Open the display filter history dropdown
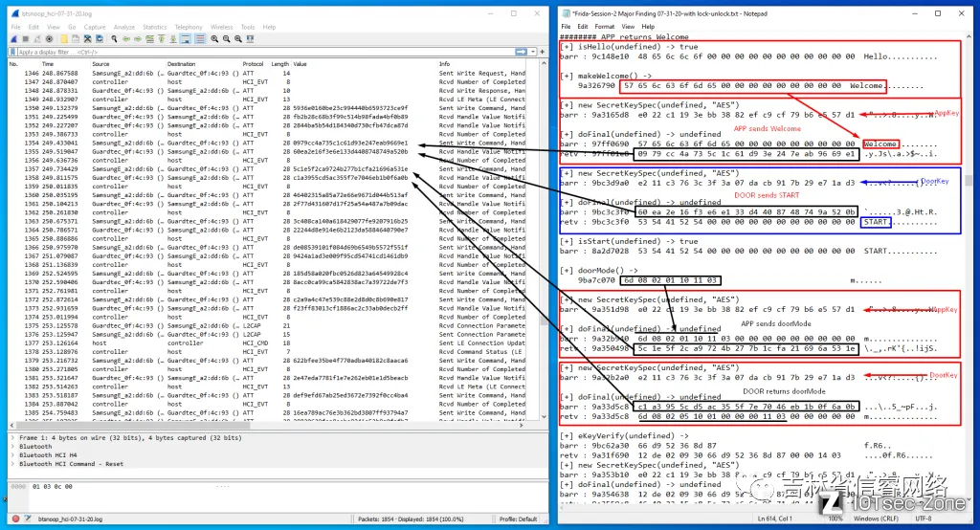This screenshot has width=980, height=530. click(x=531, y=52)
